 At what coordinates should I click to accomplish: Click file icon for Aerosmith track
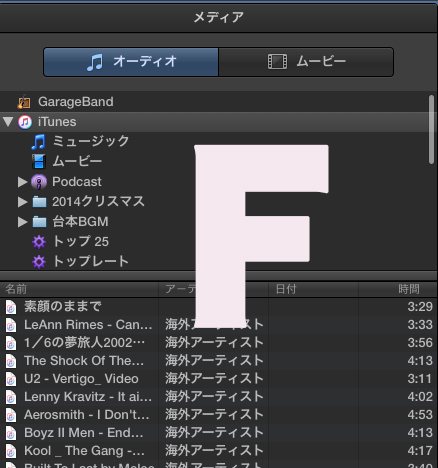pos(11,415)
